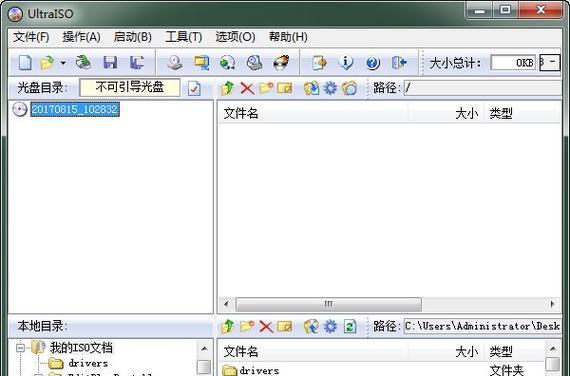Create new folder in image pane toolbar
Screen dimensions: 570x376
[266, 88]
